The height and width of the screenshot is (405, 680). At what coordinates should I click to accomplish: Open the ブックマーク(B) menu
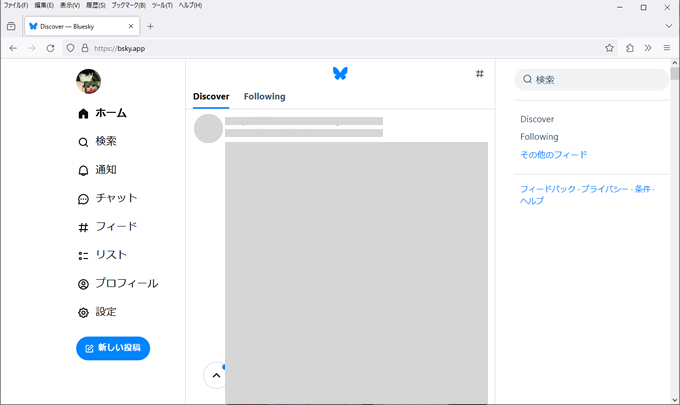click(128, 5)
